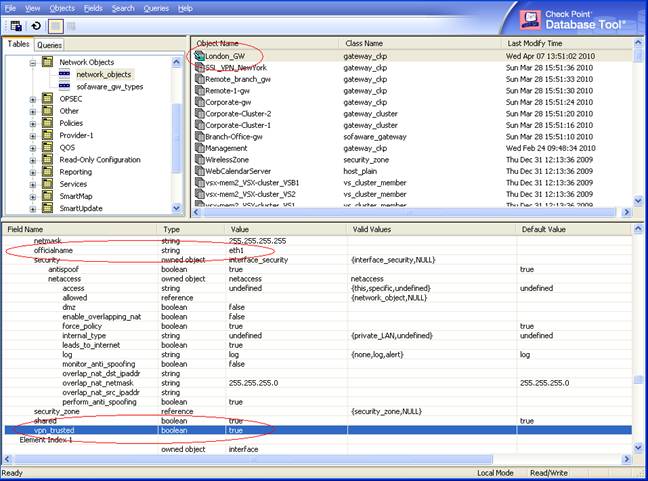Viewport: 648px width, 481px height.
Task: Click the Corporate-Cluster-2 object icon
Action: 200,114
